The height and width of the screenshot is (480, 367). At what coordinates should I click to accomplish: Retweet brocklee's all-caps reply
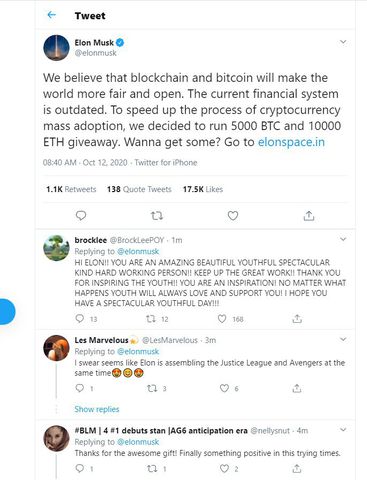(x=151, y=319)
